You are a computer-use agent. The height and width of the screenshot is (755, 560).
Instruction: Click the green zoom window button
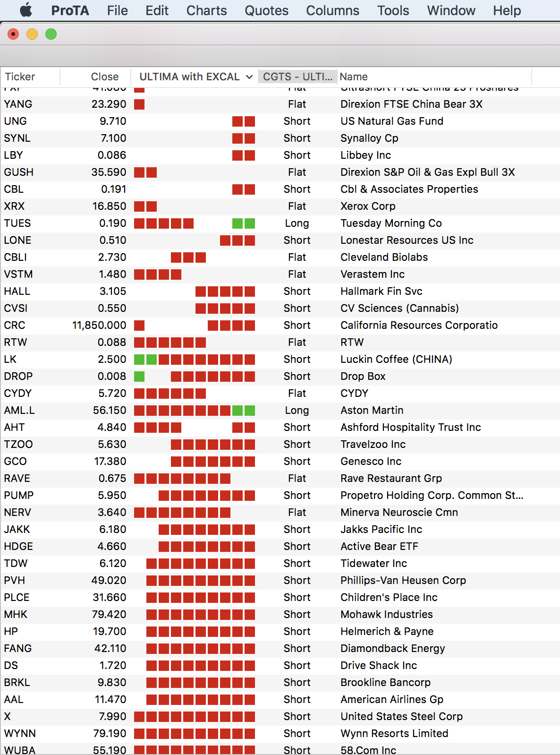pyautogui.click(x=51, y=34)
